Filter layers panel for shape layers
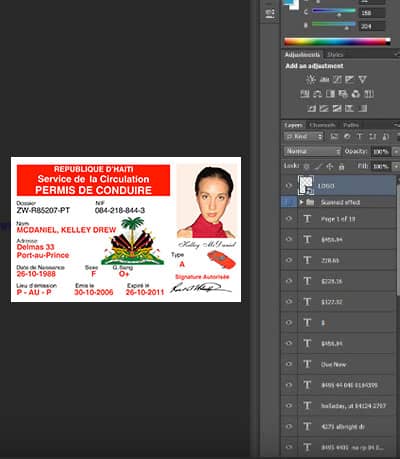Image resolution: width=400 pixels, height=459 pixels. tap(372, 136)
